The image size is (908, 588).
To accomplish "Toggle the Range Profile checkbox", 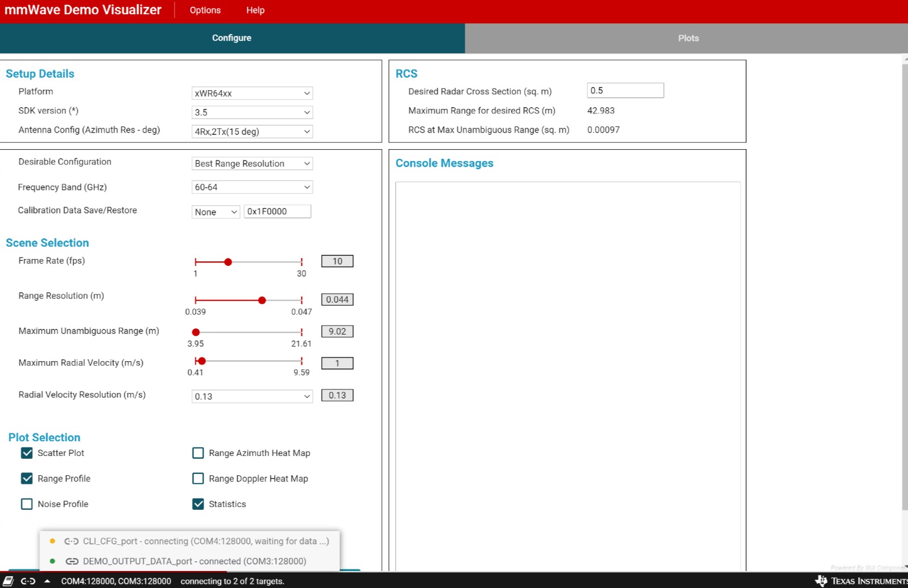I will 27,479.
